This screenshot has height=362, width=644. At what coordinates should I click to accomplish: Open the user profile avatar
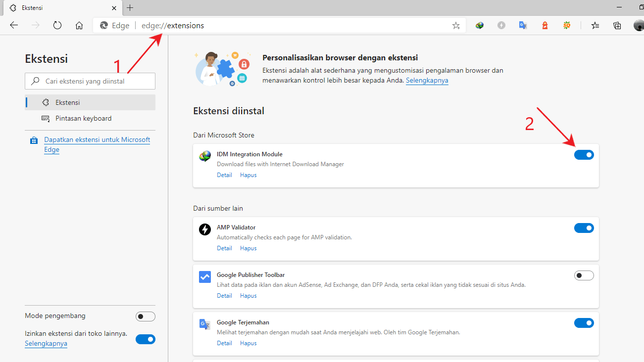tap(639, 25)
